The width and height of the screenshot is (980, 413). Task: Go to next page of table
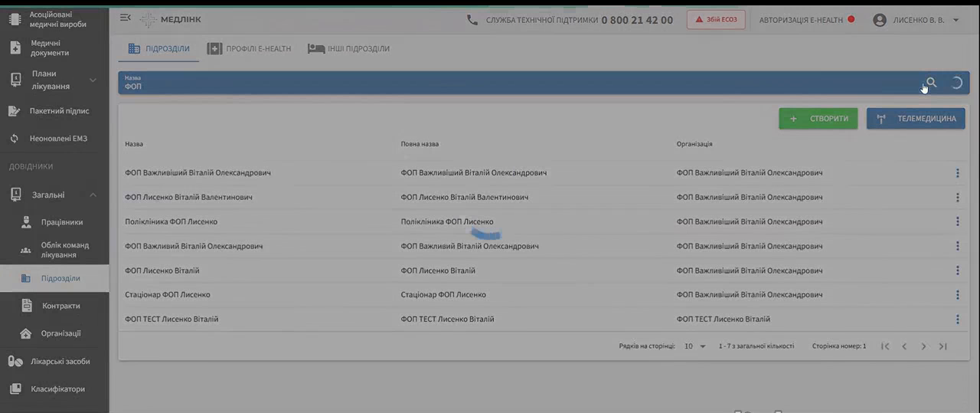(923, 346)
